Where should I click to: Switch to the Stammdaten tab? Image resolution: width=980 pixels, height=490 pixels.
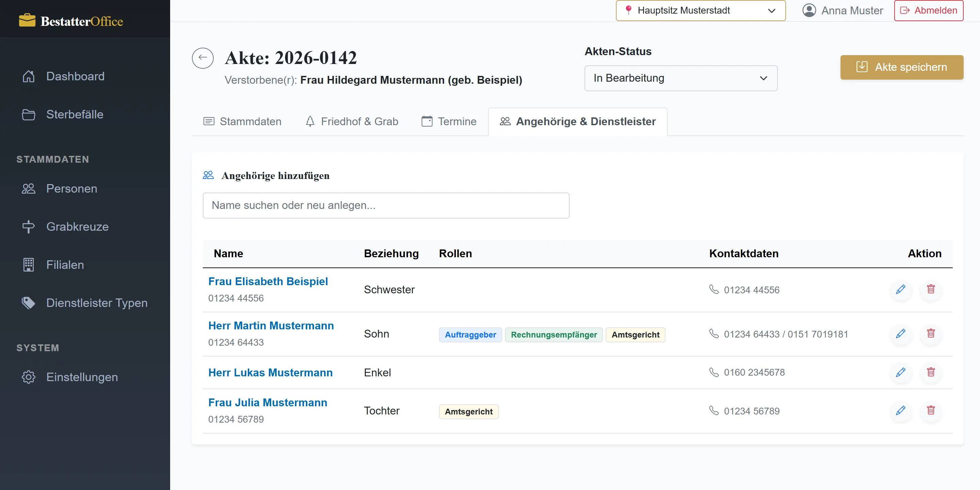point(243,121)
